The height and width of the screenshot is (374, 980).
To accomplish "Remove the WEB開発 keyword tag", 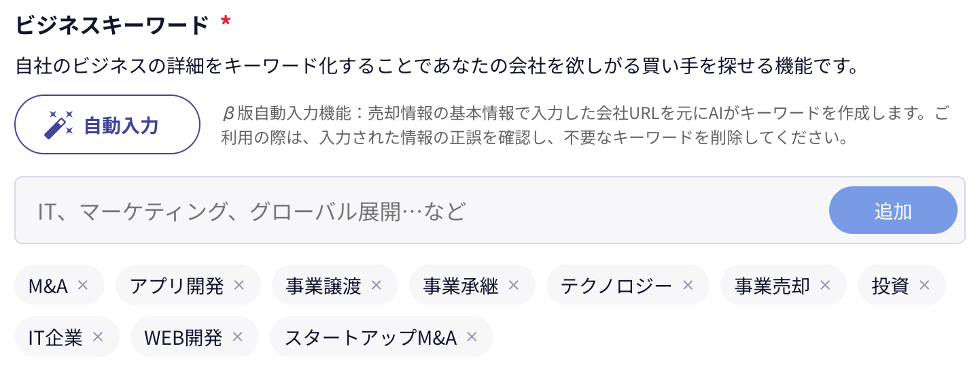I will pyautogui.click(x=237, y=337).
